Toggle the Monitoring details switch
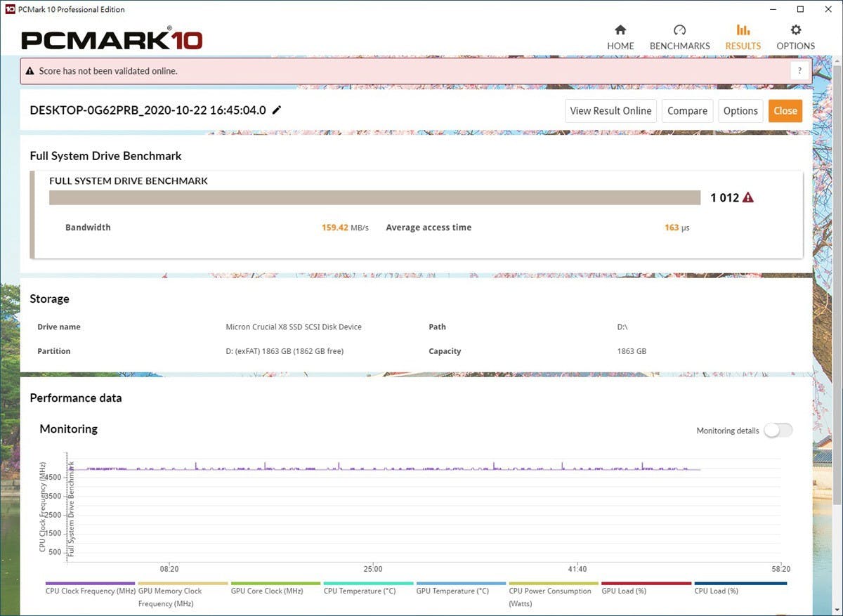 (778, 431)
